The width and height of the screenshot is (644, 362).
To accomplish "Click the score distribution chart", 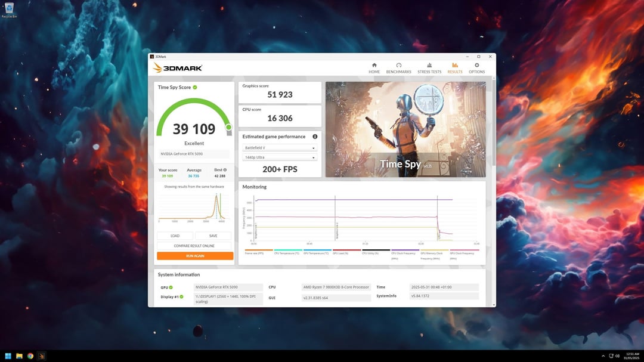I will [x=193, y=208].
